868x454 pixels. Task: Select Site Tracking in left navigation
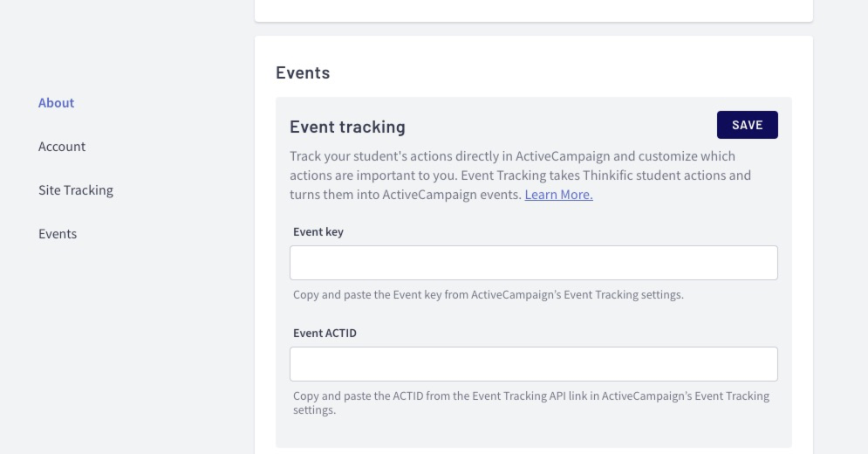click(x=76, y=190)
